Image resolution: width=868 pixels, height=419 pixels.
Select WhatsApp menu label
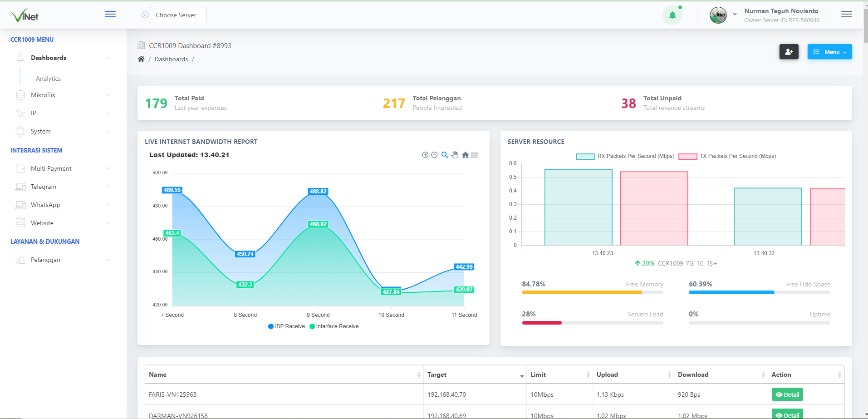coord(45,205)
